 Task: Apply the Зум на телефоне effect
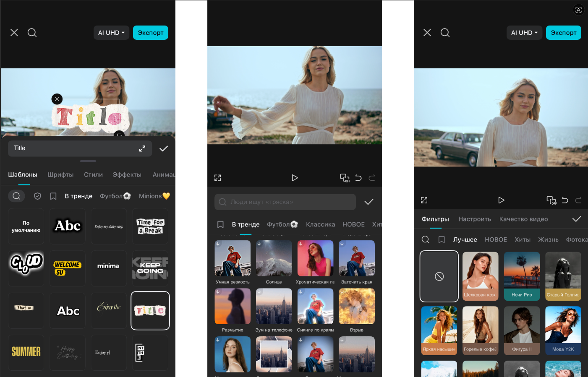coord(274,311)
